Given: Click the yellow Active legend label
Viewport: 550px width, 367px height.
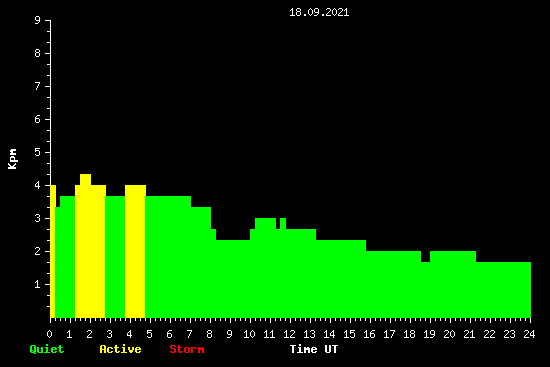Looking at the screenshot, I should 120,349.
